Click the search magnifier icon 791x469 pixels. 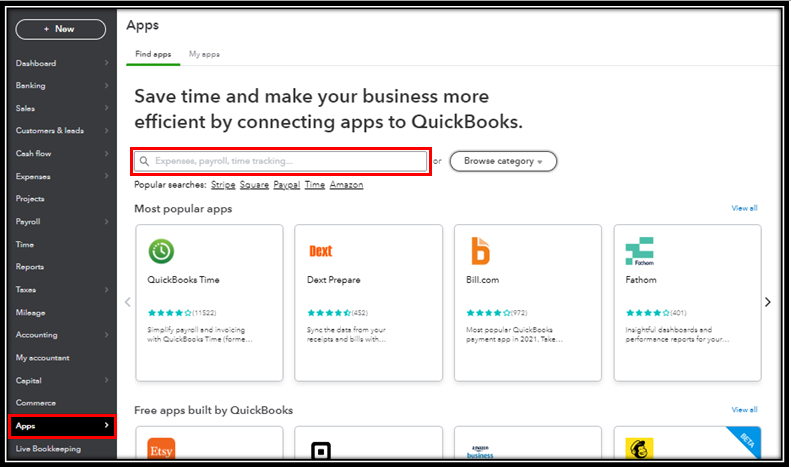(x=144, y=161)
